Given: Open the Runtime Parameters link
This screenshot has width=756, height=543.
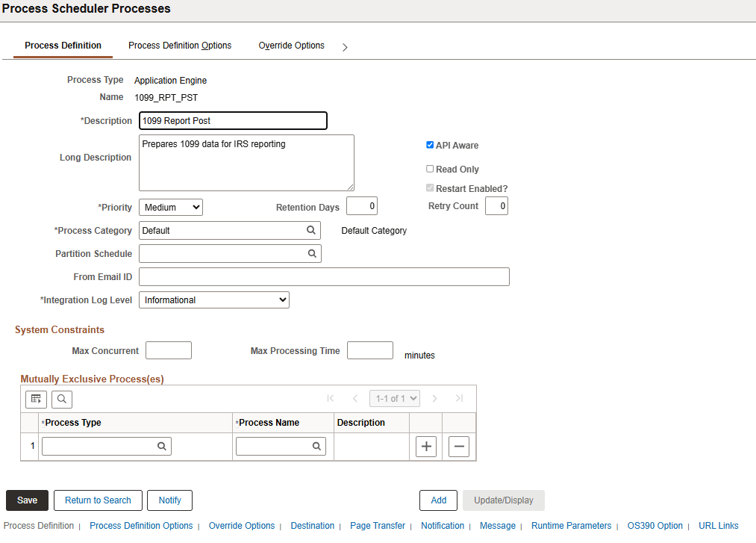Looking at the screenshot, I should (571, 525).
